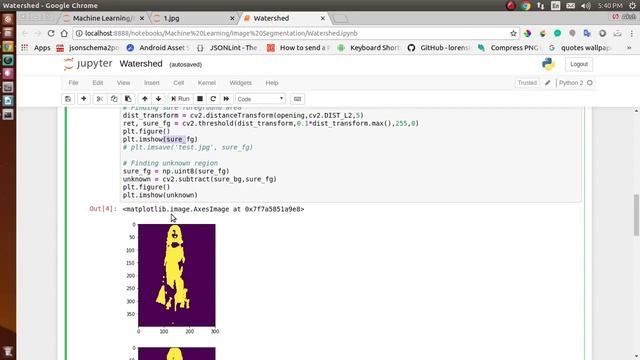Open the File menu
This screenshot has height=360, width=640.
tap(73, 83)
